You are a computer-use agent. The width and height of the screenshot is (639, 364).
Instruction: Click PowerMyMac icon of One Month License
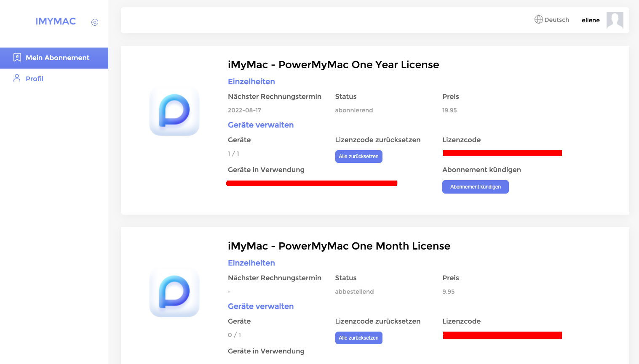point(174,292)
